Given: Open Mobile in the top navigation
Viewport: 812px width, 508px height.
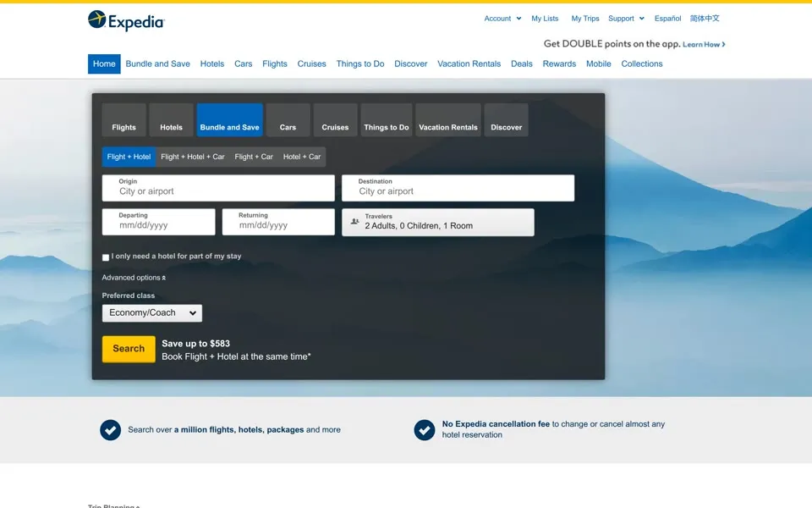Looking at the screenshot, I should pyautogui.click(x=599, y=63).
